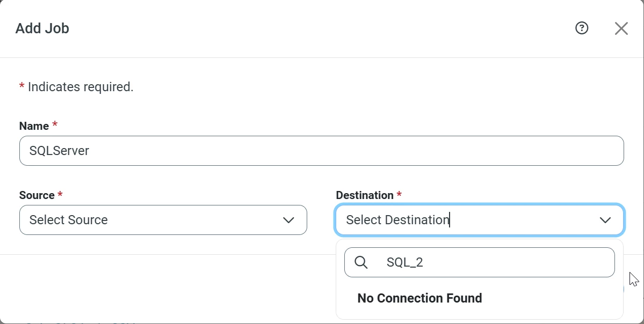Click inside the Name field showing SQLServer
Screen dimensions: 644x324
point(321,151)
